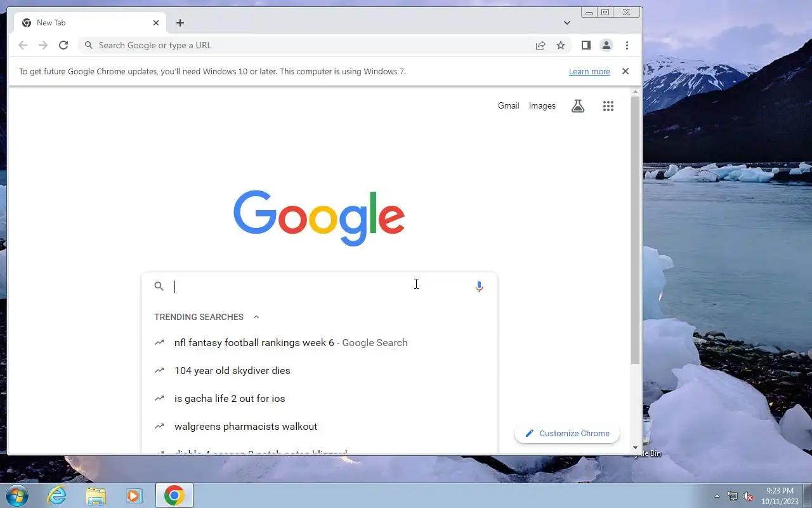Click the Chrome taskbar icon
This screenshot has width=812, height=508.
(x=174, y=495)
